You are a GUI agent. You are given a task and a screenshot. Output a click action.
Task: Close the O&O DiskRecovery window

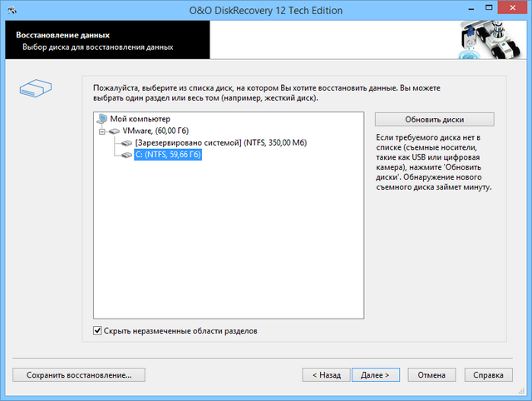(x=512, y=7)
